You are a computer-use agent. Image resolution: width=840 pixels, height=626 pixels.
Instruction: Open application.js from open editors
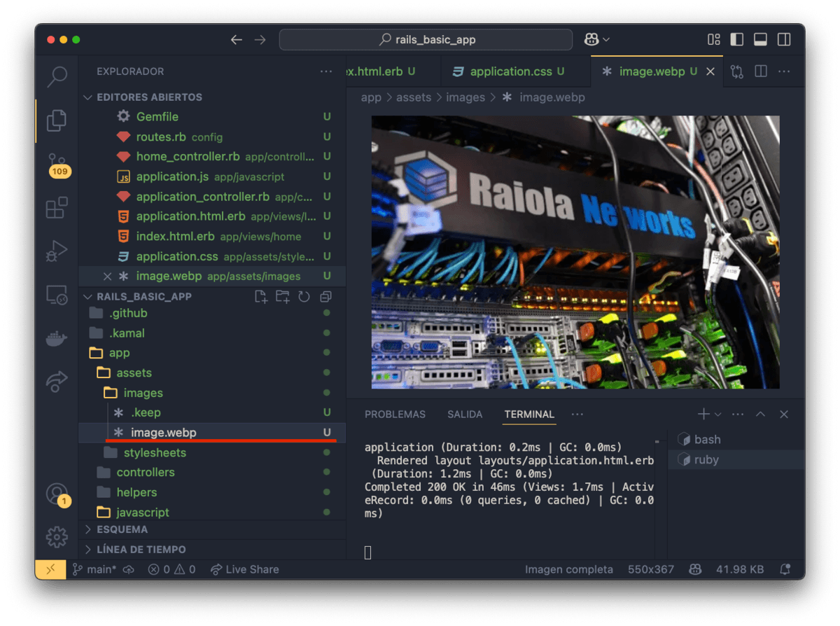click(x=213, y=177)
